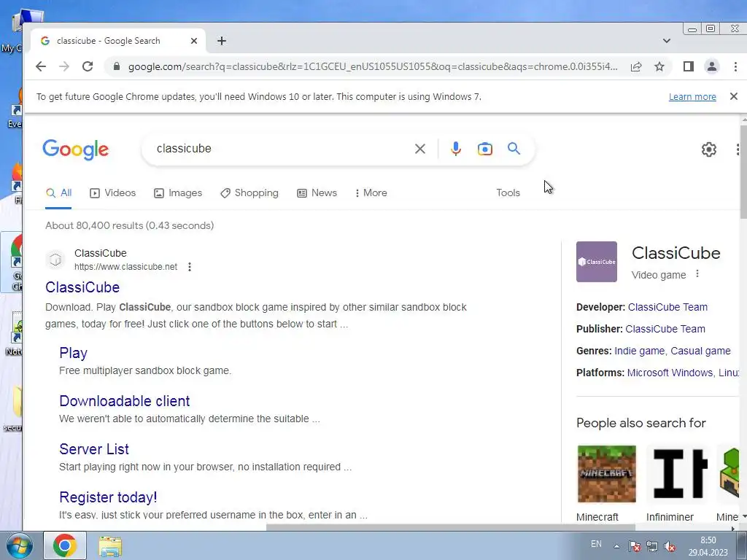This screenshot has height=560, width=747.
Task: Open knowledge panel more options dots
Action: pos(697,274)
